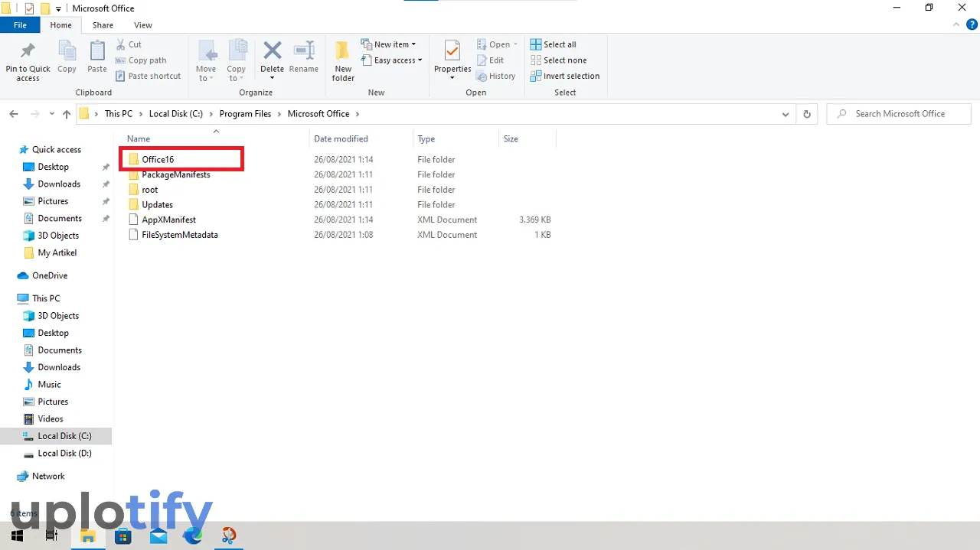The height and width of the screenshot is (550, 980).
Task: Switch to the Home tab
Action: (60, 25)
